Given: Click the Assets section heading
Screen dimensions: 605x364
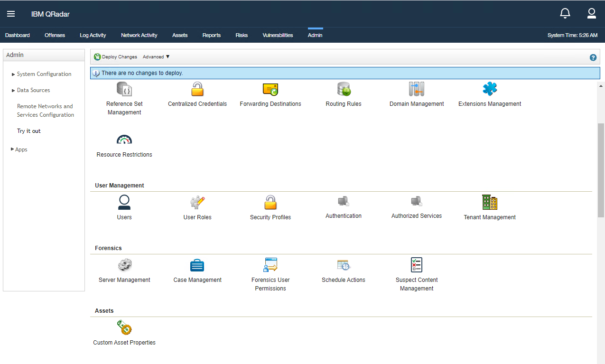Looking at the screenshot, I should coord(104,311).
